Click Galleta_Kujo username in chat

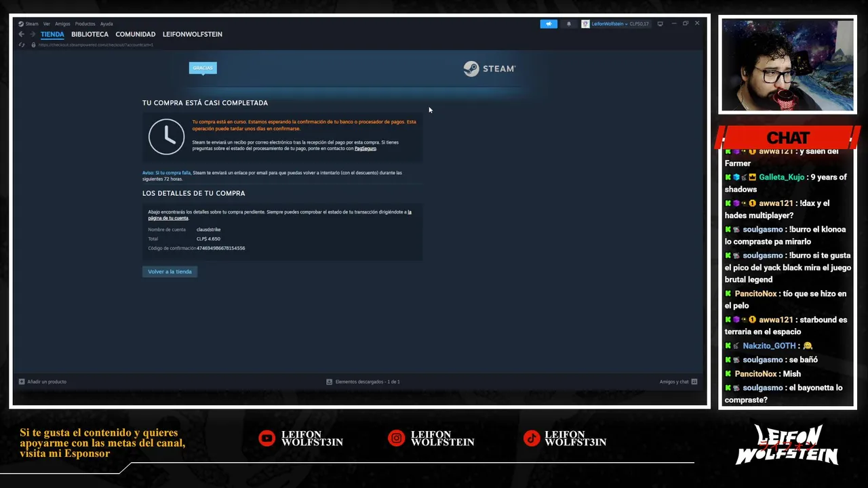pos(781,177)
